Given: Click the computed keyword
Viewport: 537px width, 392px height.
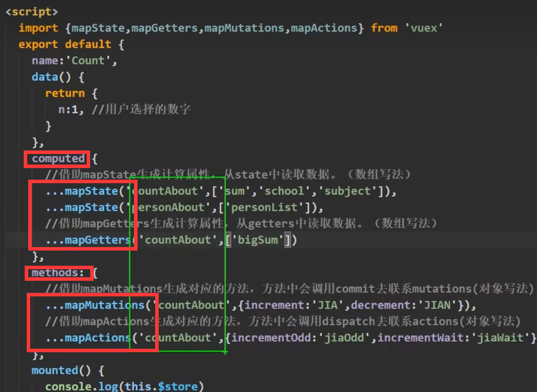Looking at the screenshot, I should [x=58, y=159].
